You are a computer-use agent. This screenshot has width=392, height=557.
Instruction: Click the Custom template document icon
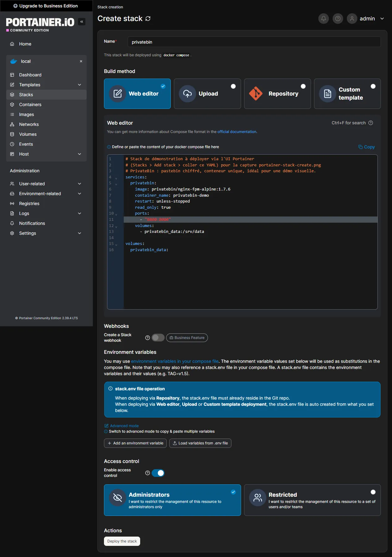pyautogui.click(x=328, y=94)
